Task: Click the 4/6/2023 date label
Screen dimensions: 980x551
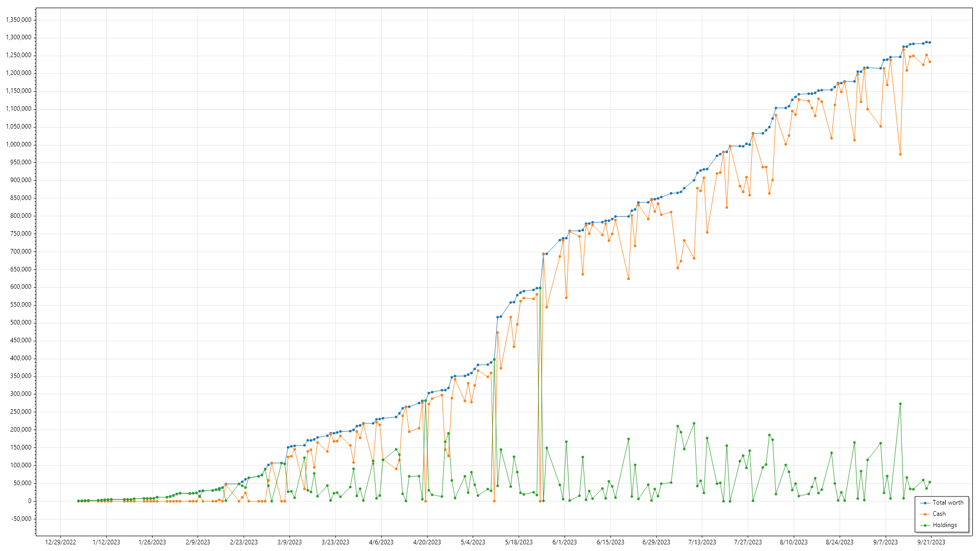Action: (381, 542)
